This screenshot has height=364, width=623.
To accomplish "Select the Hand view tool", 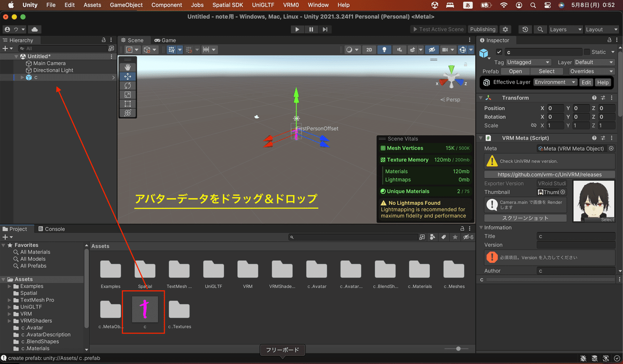I will 128,67.
